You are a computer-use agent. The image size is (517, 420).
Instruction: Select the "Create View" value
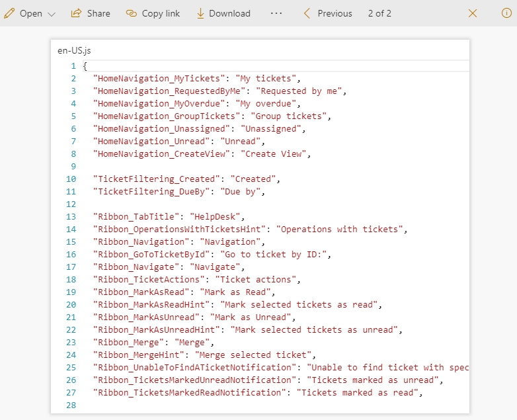click(x=273, y=153)
